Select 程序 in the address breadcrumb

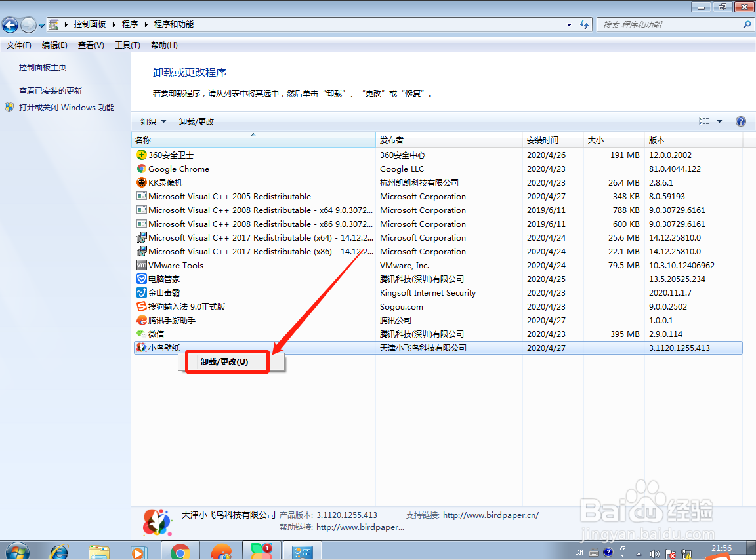(130, 24)
